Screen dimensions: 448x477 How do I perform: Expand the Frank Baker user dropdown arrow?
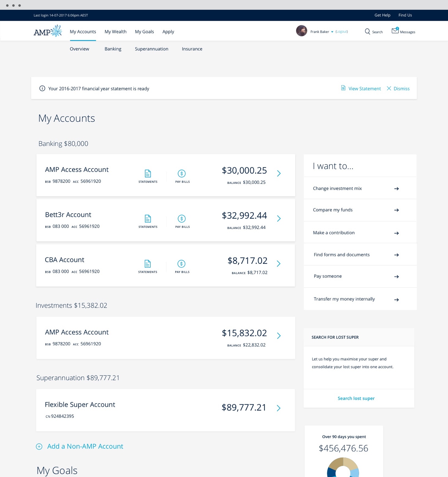[x=332, y=32]
